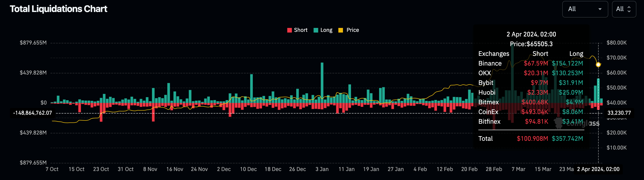Hide the Price line via legend label

coord(352,30)
